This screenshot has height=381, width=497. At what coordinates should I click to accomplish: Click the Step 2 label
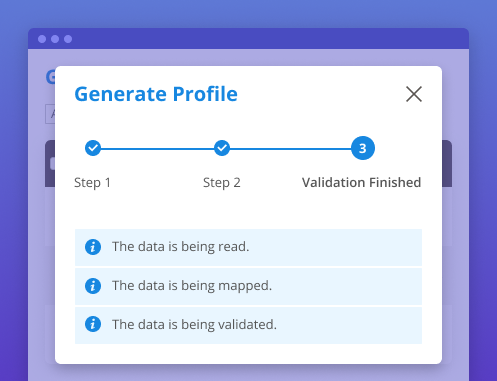[x=222, y=183]
